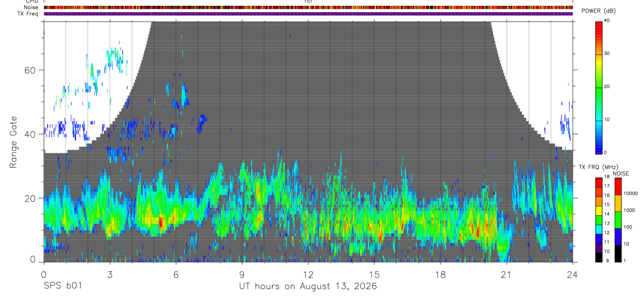Click the TX FRQ (MHz) legend title
Image resolution: width=644 pixels, height=297 pixels.
[x=597, y=167]
